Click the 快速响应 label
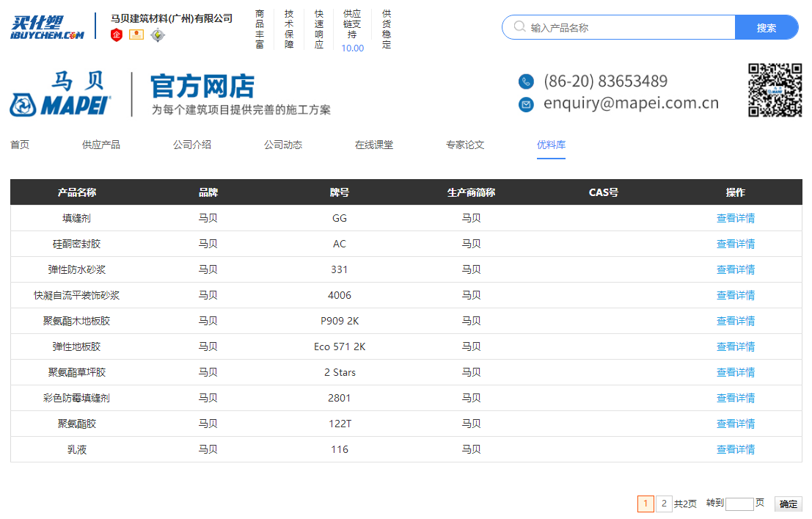Image resolution: width=812 pixels, height=519 pixels. click(319, 29)
